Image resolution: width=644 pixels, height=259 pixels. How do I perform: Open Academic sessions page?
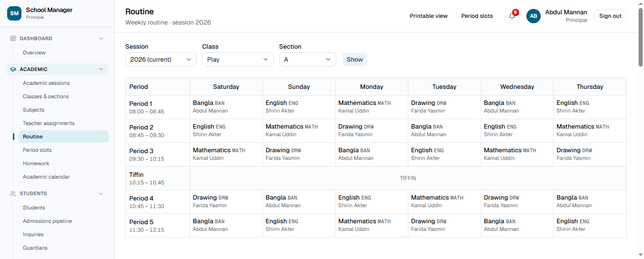[x=63, y=83]
